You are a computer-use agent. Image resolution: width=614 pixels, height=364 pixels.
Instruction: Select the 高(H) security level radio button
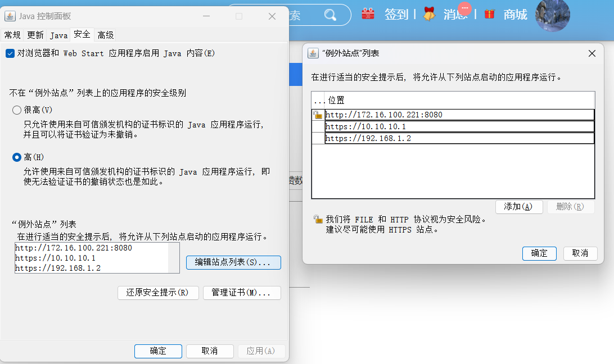(x=17, y=157)
